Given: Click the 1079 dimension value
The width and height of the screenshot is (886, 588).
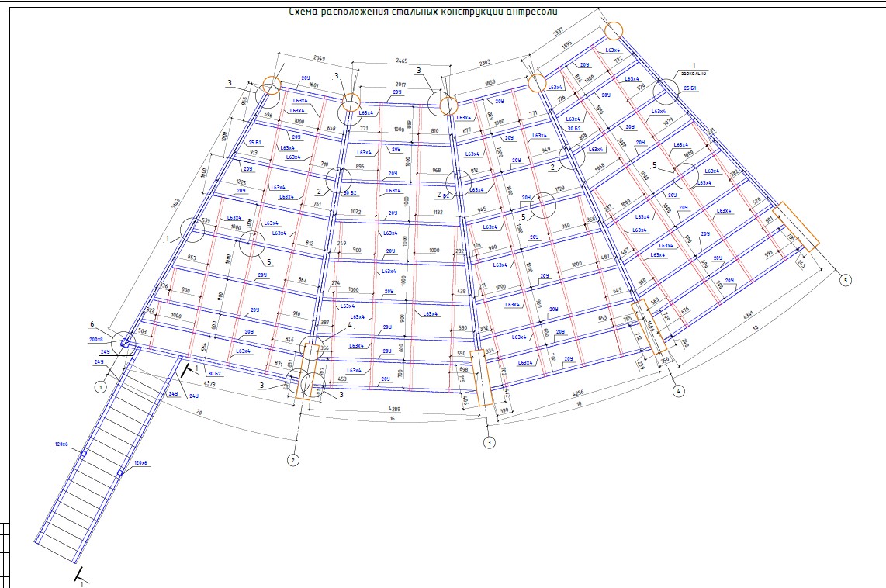Looking at the screenshot, I should 667,121.
